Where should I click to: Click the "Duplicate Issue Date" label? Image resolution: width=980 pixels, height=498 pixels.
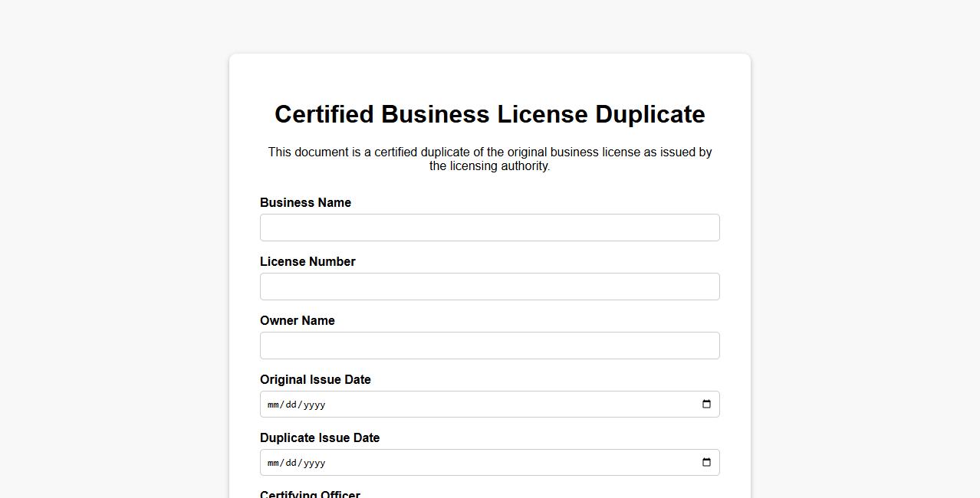(320, 438)
